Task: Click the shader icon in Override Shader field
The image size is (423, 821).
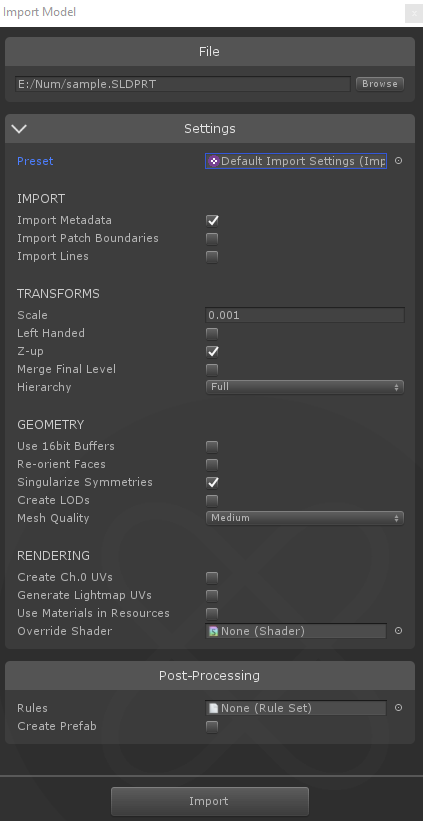Action: pos(214,631)
